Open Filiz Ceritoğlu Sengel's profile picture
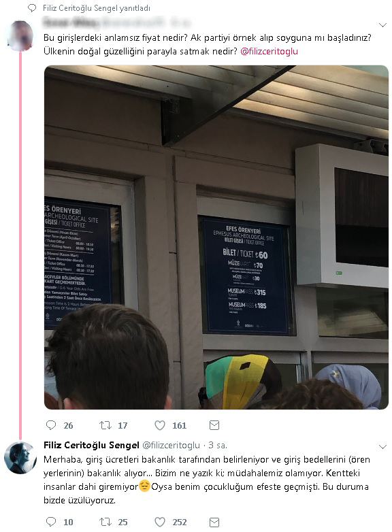Image resolution: width=392 pixels, height=532 pixels. click(20, 458)
